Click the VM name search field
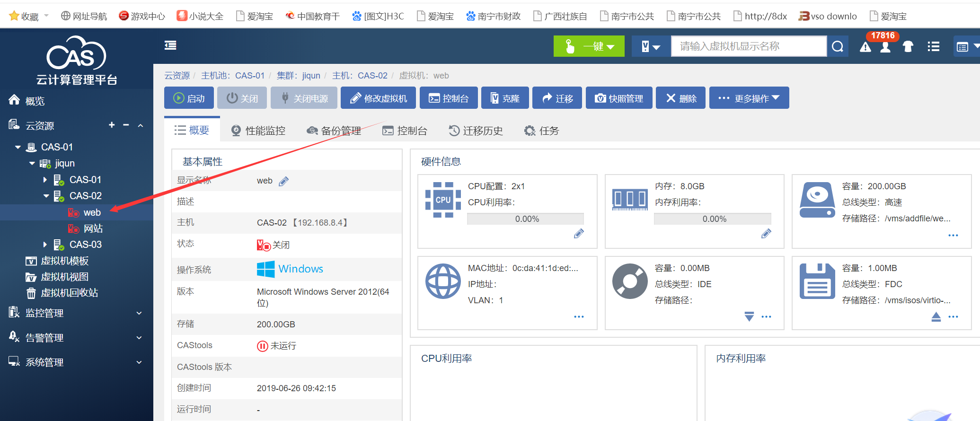The image size is (980, 421). click(x=749, y=46)
